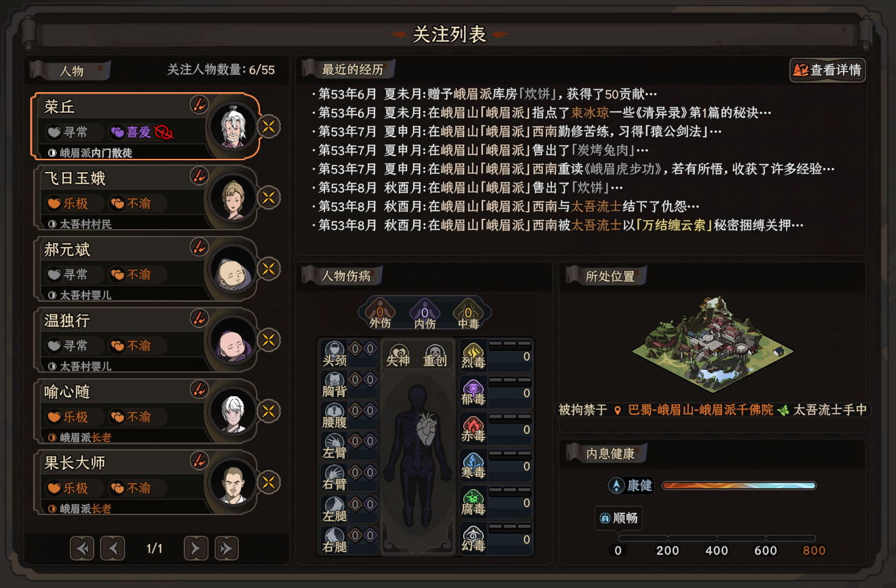Open 查看详情 details button

[828, 69]
